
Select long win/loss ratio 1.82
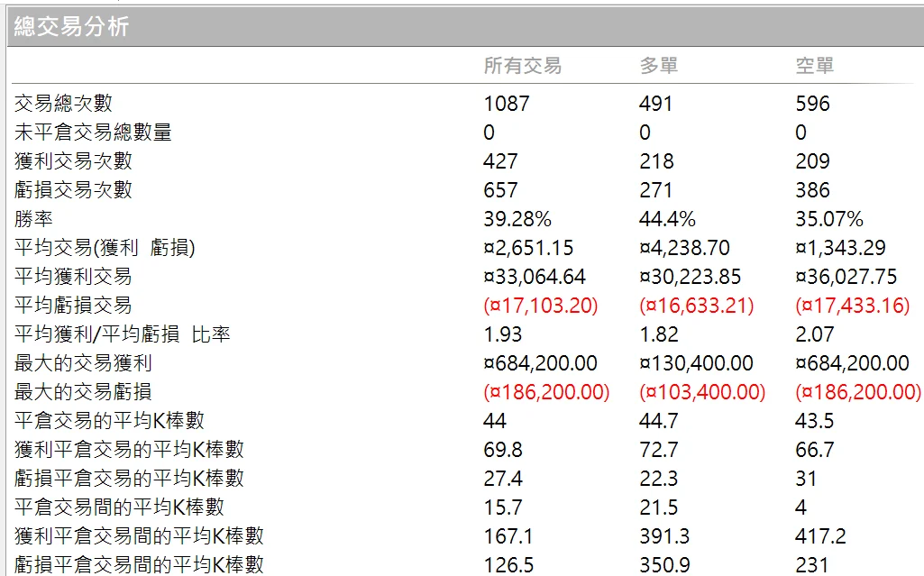pyautogui.click(x=659, y=334)
